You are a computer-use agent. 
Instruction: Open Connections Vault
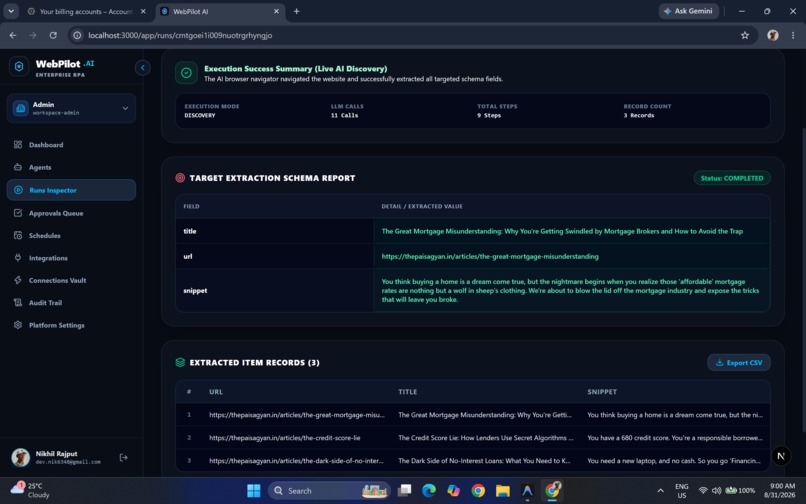[x=71, y=280]
